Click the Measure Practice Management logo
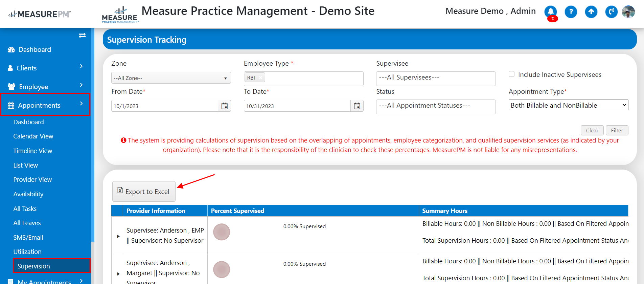The height and width of the screenshot is (284, 644). click(x=120, y=15)
